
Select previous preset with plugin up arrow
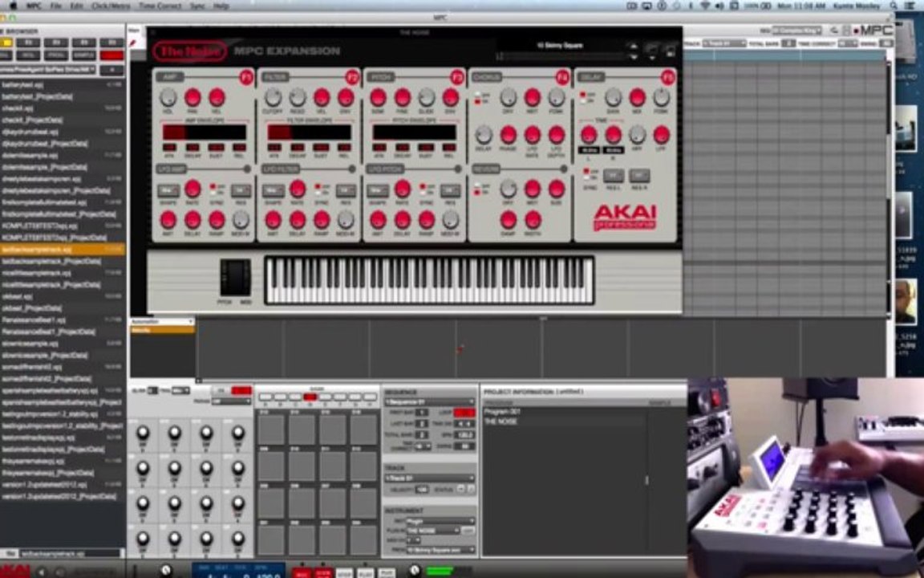[x=634, y=46]
